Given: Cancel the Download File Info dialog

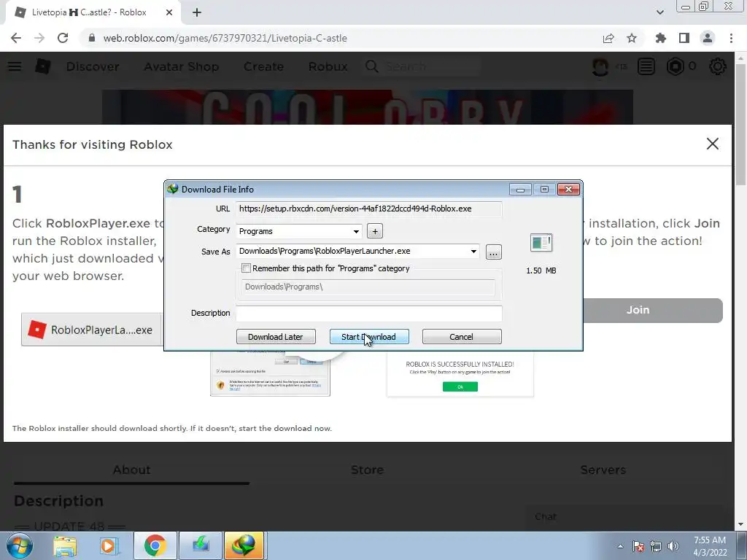Looking at the screenshot, I should [462, 337].
